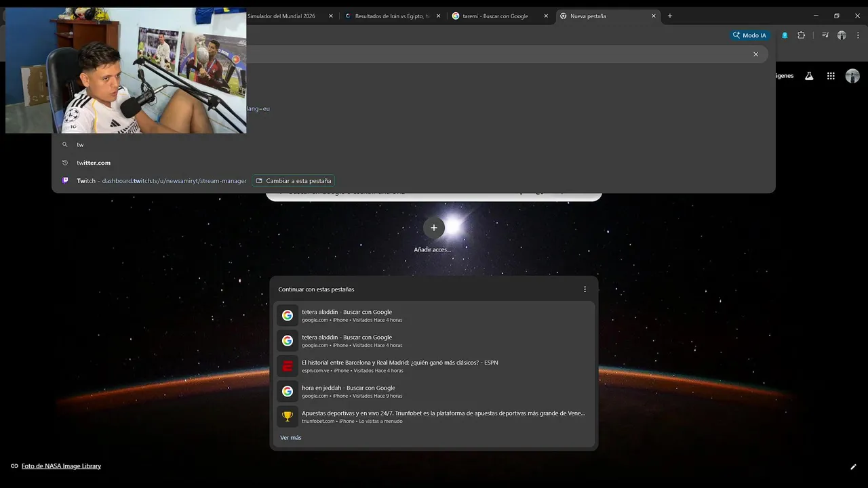This screenshot has height=488, width=868.
Task: Open the Foto de NASA Image Library link
Action: point(61,466)
